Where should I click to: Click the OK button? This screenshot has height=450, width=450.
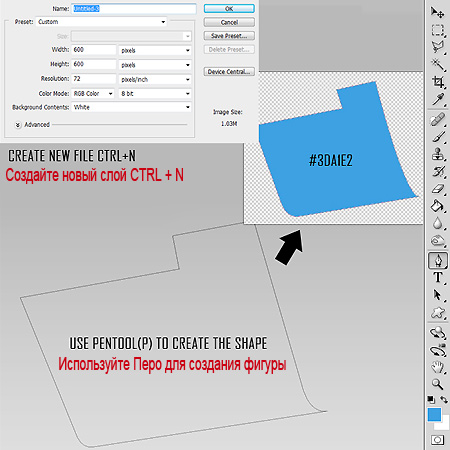[x=229, y=9]
